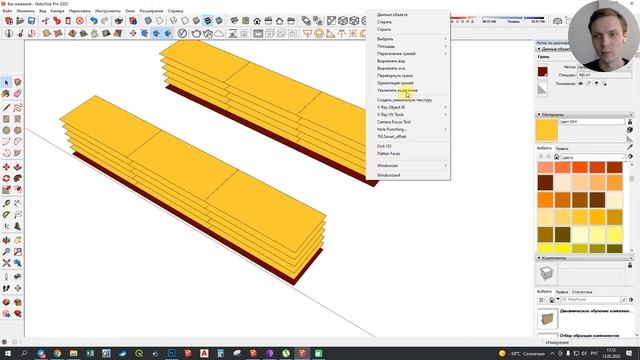This screenshot has height=360, width=640.
Task: Activate the Orbit tool
Action: coord(6,240)
